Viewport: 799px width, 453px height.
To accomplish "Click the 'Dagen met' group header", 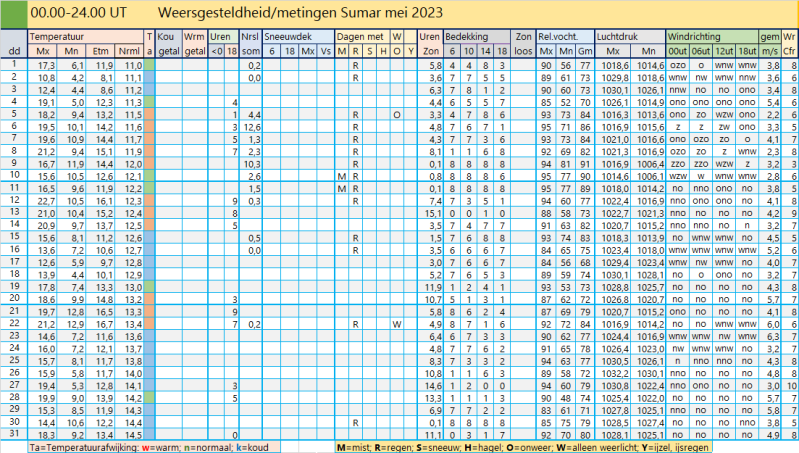I will (x=362, y=37).
